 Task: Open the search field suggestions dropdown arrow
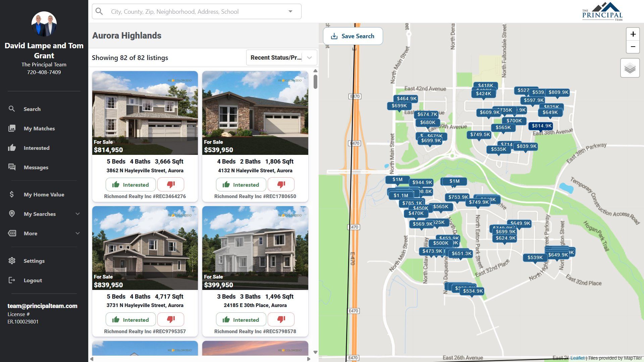290,11
